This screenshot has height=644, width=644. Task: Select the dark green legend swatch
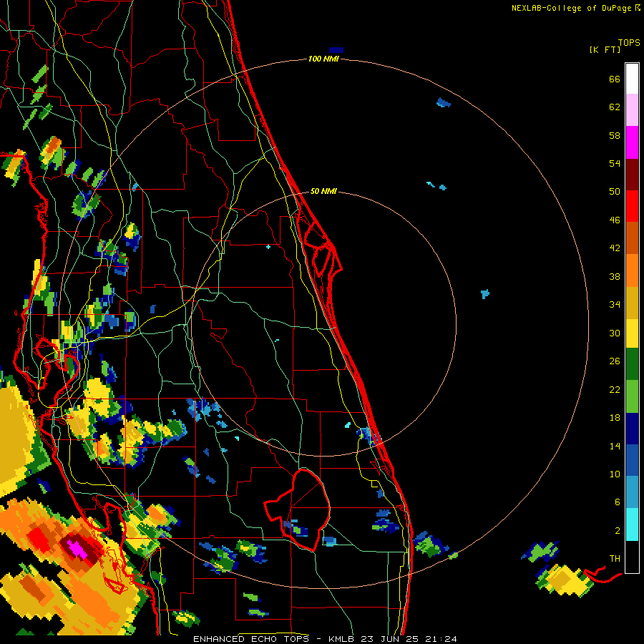coord(632,364)
